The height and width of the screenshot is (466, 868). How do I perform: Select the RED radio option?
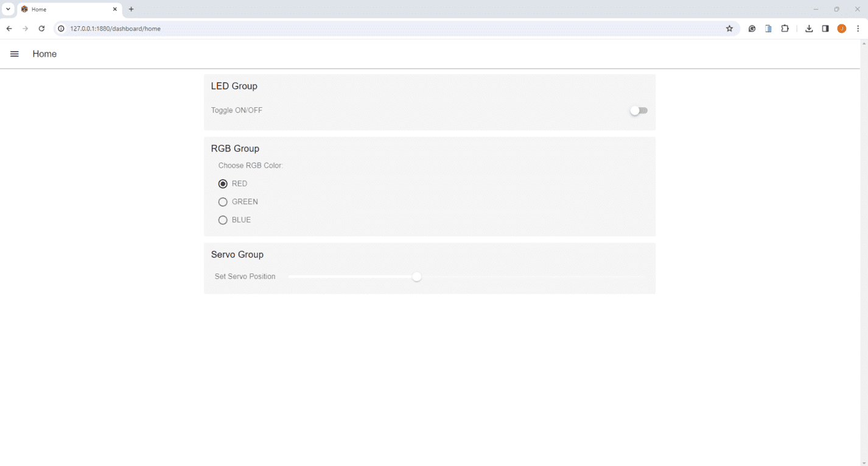pos(223,183)
